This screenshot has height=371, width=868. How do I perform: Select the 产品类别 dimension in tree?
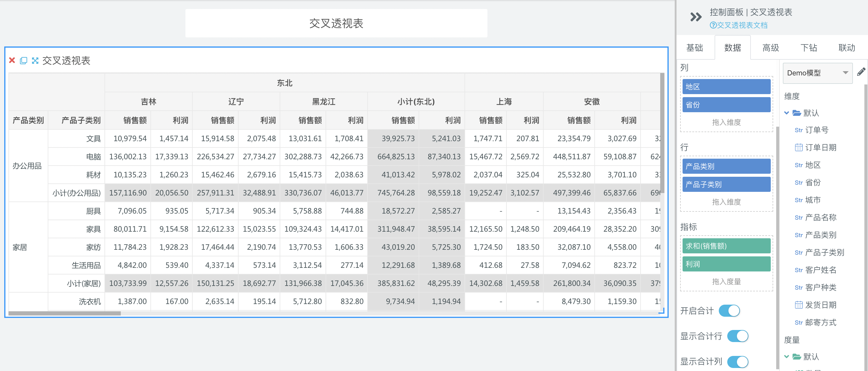pyautogui.click(x=821, y=235)
